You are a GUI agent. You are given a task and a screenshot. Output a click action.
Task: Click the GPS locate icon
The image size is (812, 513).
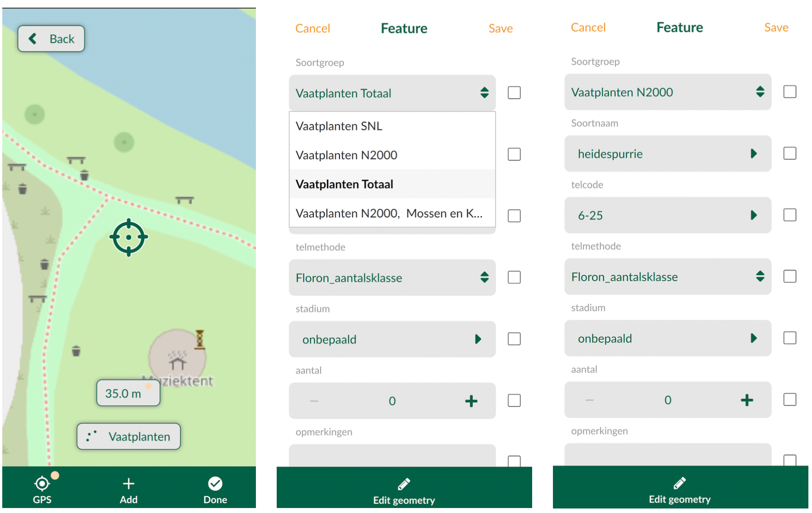coord(42,484)
